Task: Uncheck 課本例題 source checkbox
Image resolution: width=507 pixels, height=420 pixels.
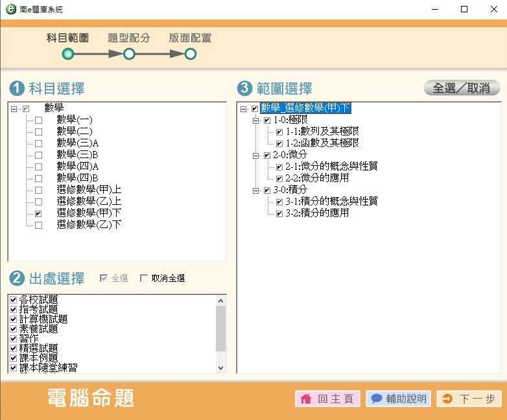Action: coord(13,358)
